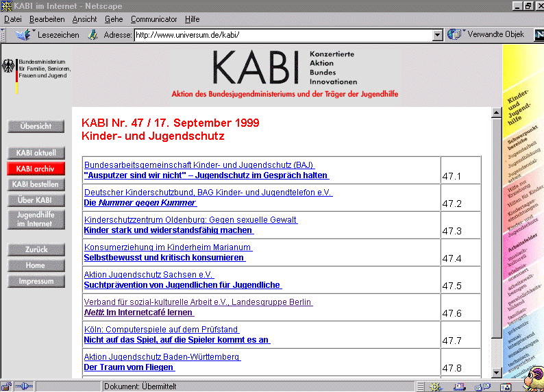The image size is (544, 392).
Task: Click the toolbar grip handle at left edge
Action: click(x=3, y=35)
